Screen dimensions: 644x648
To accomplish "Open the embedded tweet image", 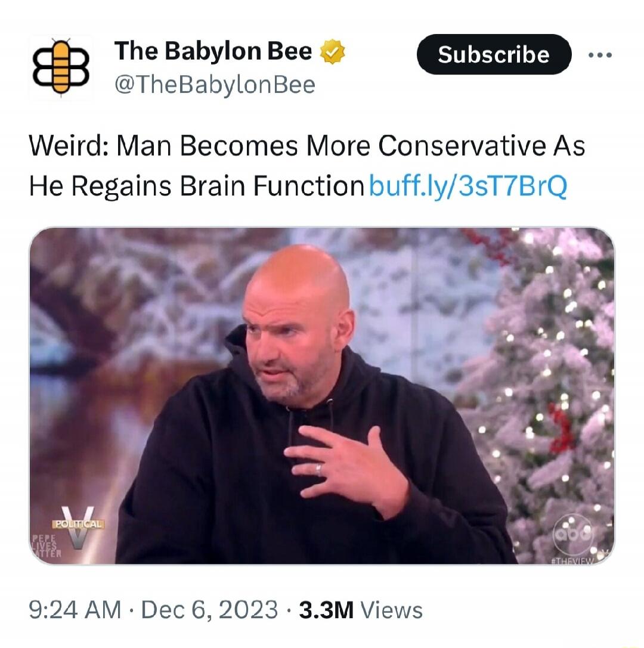I will point(322,396).
